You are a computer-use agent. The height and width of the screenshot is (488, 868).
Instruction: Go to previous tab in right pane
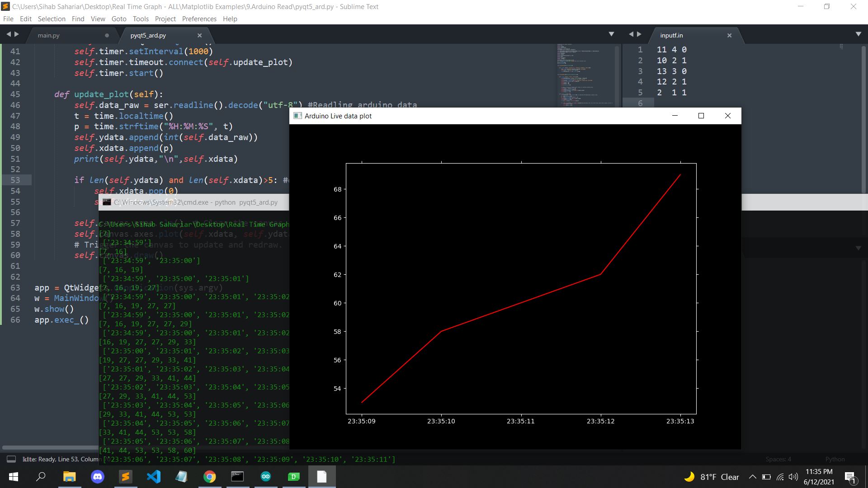tap(631, 34)
